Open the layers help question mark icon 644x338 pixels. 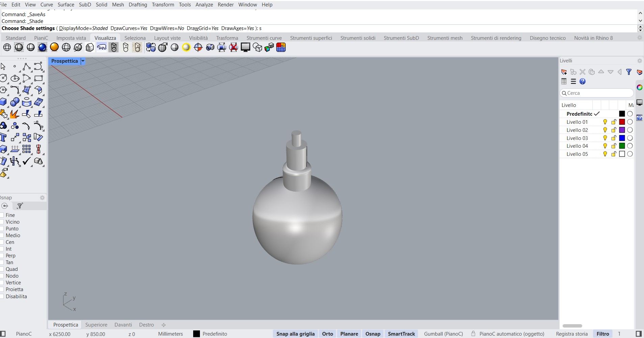point(583,82)
